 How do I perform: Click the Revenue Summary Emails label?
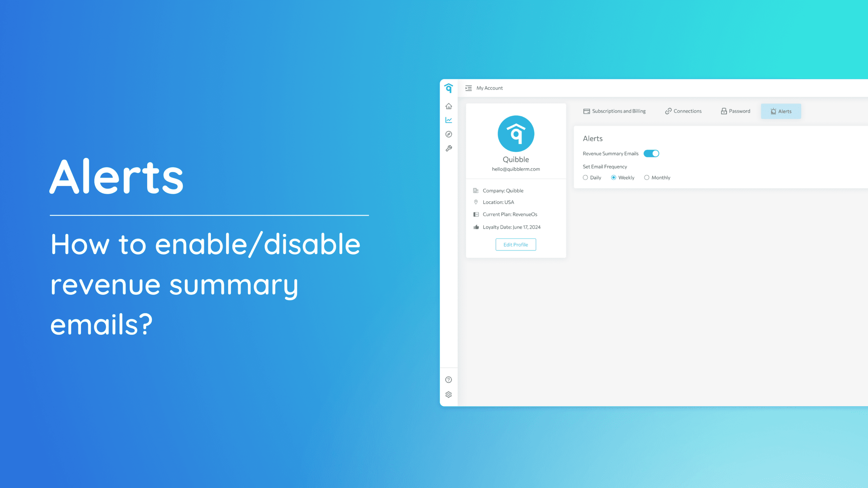[610, 154]
